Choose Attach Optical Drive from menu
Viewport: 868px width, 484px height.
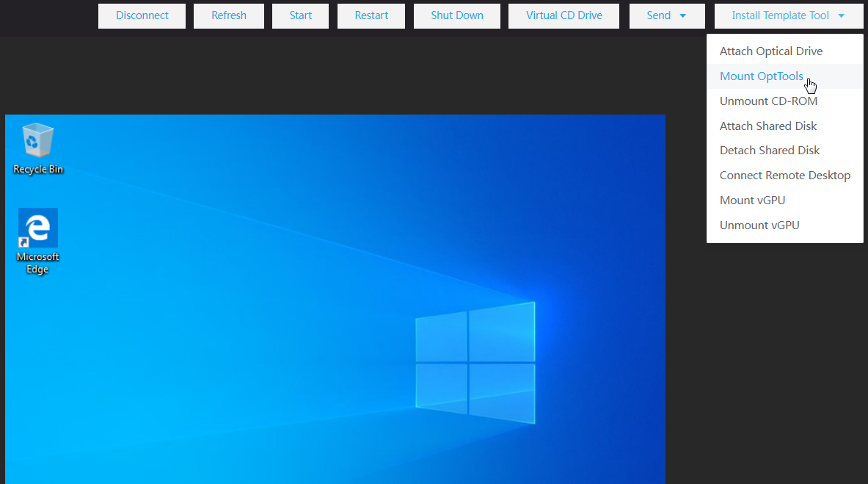[785, 51]
